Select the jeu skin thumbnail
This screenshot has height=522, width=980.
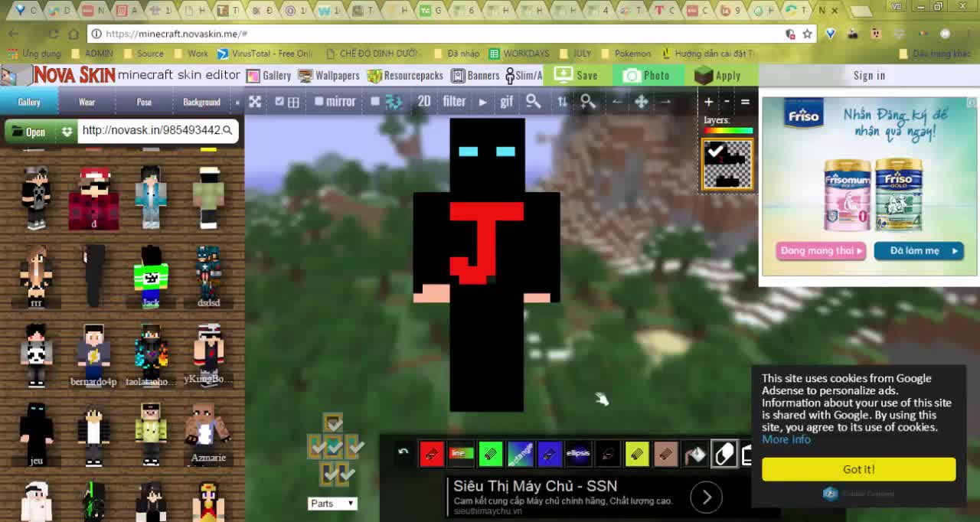coord(36,435)
